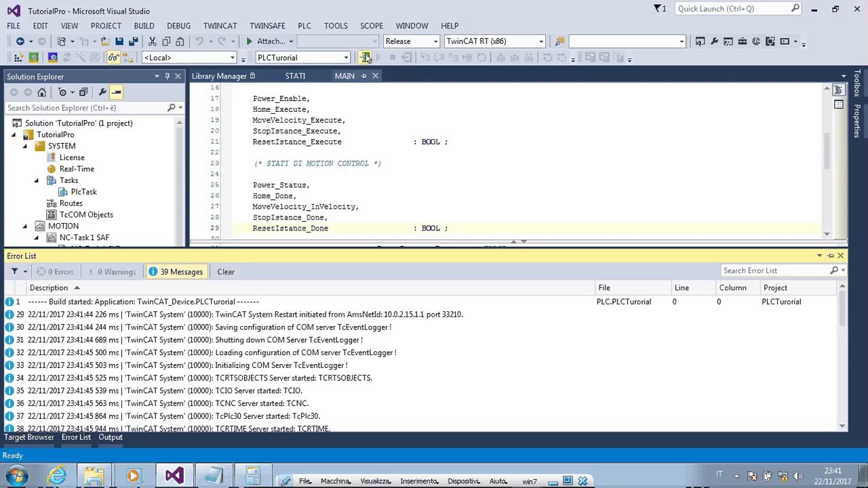Click the Windows Start button
The height and width of the screenshot is (488, 868).
(17, 476)
